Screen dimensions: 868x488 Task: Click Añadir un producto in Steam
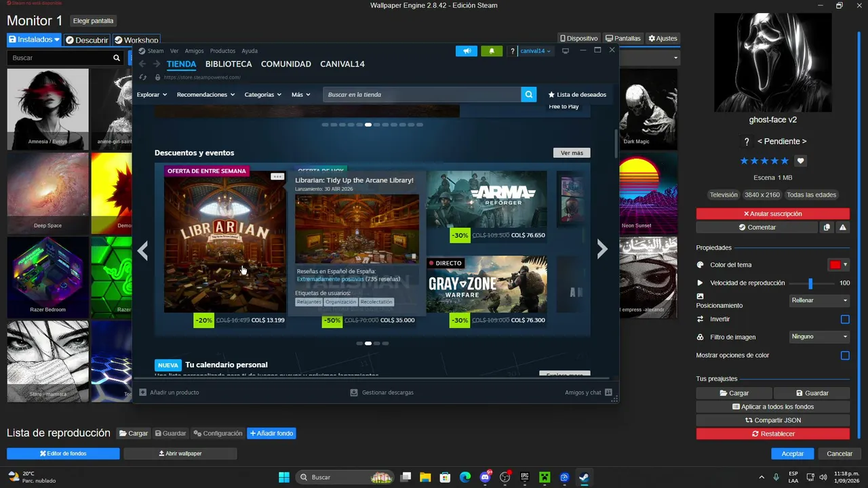(169, 392)
